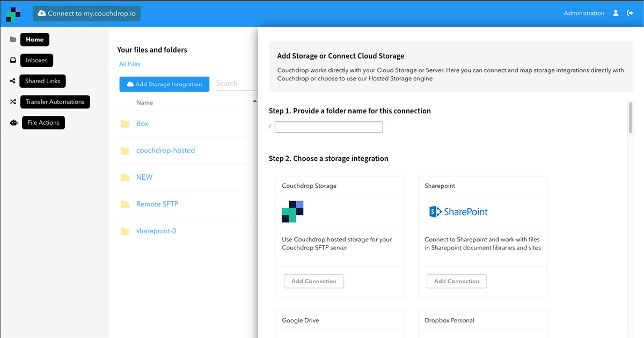
Task: Select the Home tab in the sidebar
Action: click(x=34, y=39)
